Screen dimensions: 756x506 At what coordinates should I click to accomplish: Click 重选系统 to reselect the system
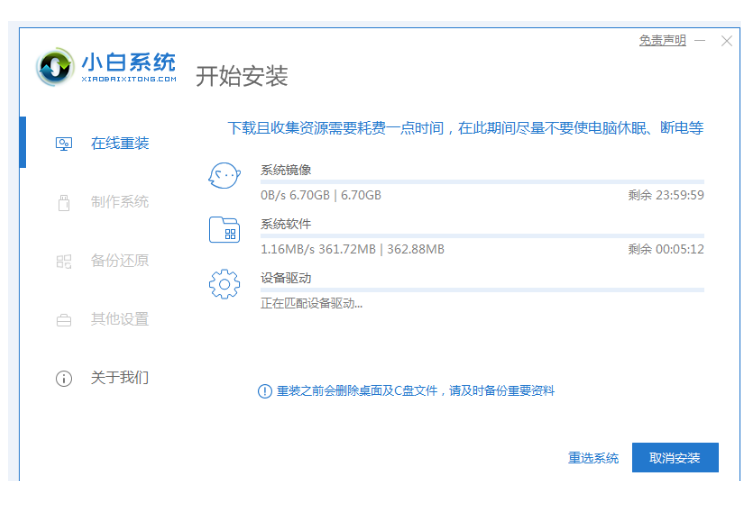pos(593,458)
